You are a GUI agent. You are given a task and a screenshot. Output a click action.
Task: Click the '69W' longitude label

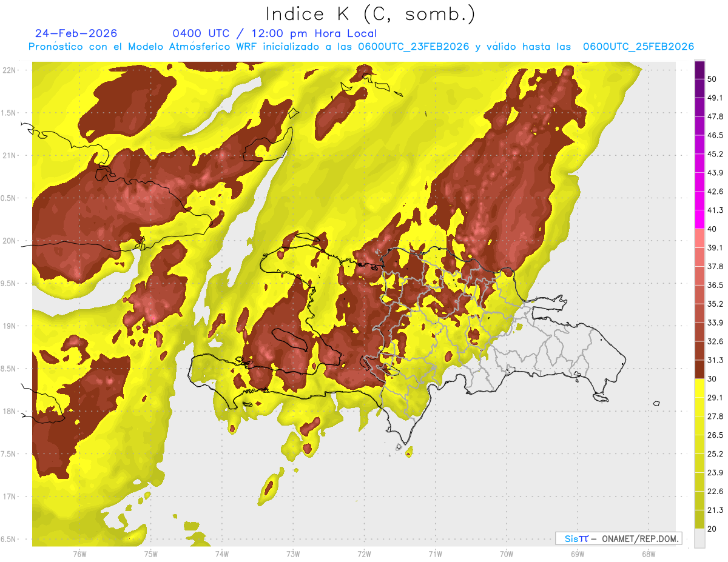tap(578, 554)
